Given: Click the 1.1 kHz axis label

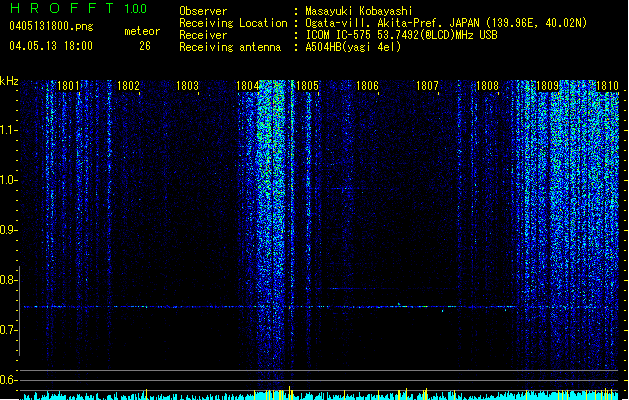Looking at the screenshot, I should click(8, 130).
